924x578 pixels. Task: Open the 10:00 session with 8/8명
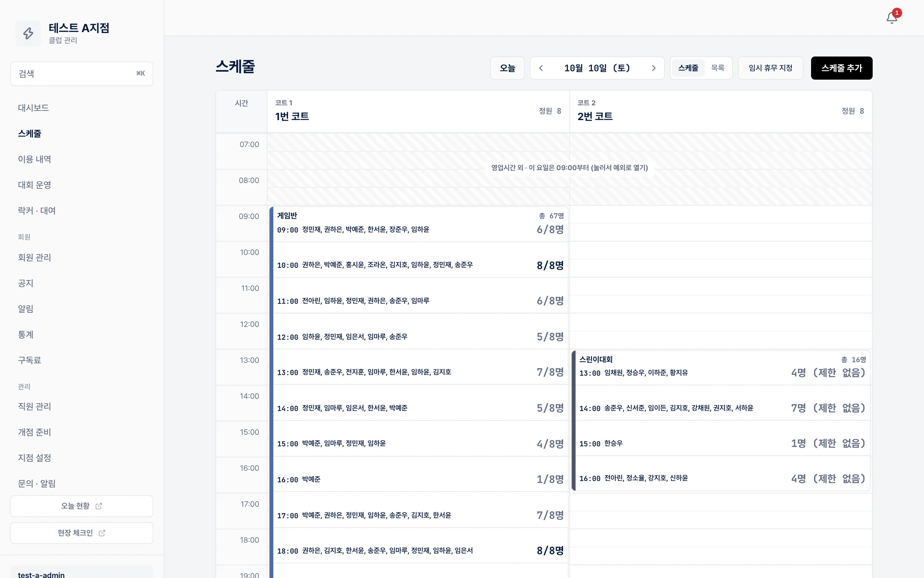(x=420, y=260)
